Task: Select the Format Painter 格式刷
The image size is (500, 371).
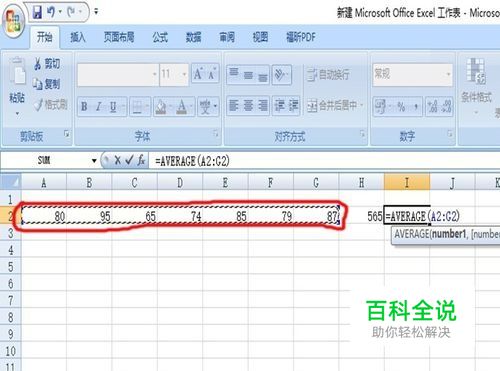Action: point(51,105)
